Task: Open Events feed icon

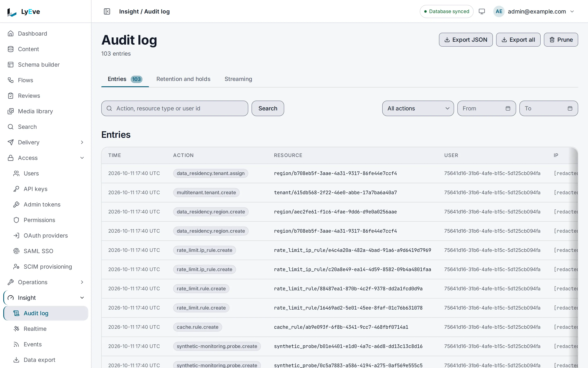Action: pos(16,344)
